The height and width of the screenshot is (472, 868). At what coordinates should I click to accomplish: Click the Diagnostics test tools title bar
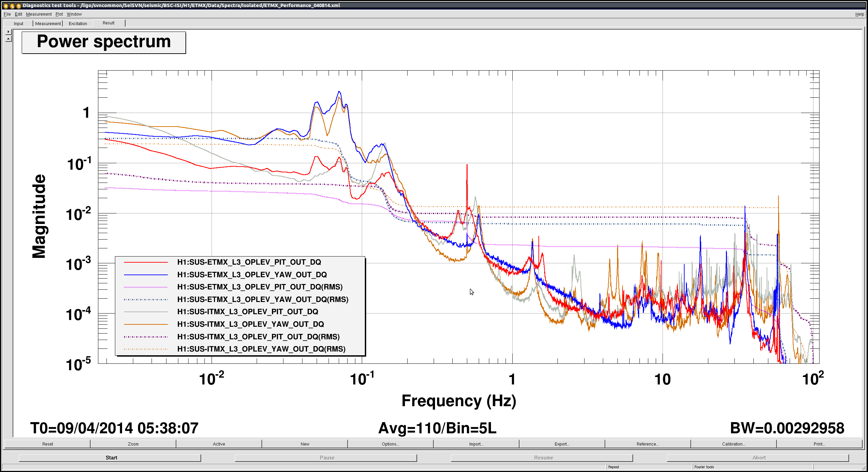[x=434, y=5]
